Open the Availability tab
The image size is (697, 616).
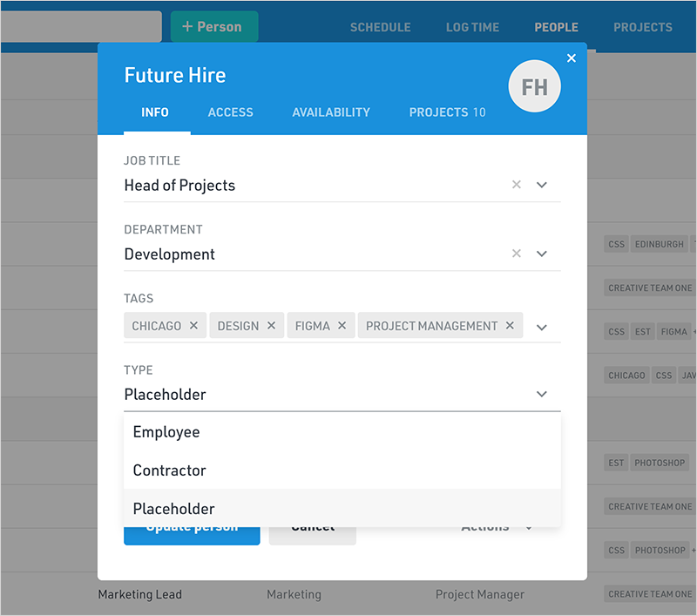331,112
